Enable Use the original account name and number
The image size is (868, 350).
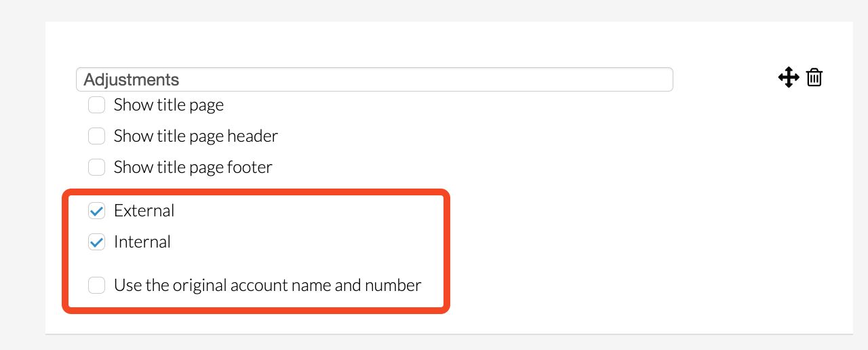point(97,286)
